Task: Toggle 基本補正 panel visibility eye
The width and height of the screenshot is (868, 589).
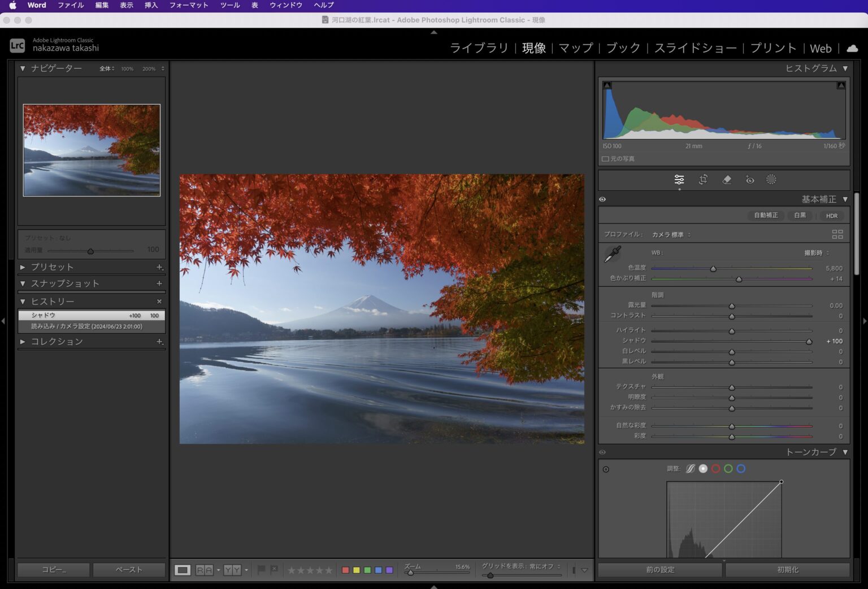Action: click(602, 199)
